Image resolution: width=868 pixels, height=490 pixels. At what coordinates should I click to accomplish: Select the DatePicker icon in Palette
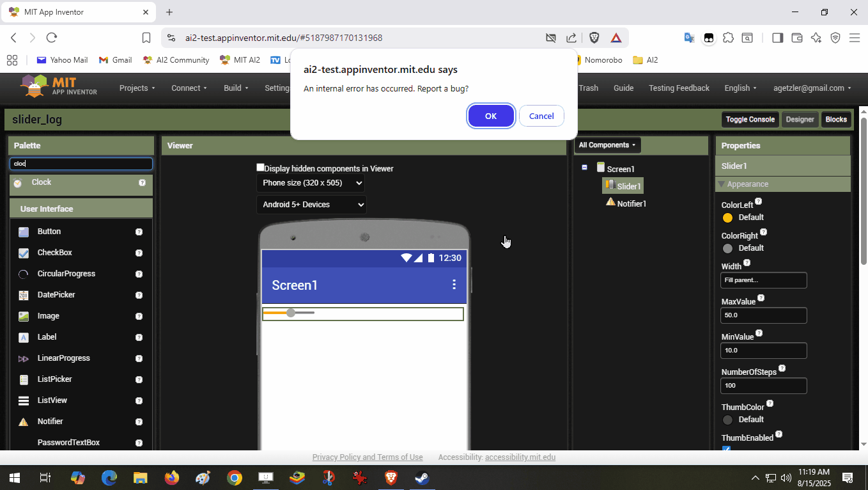(24, 295)
